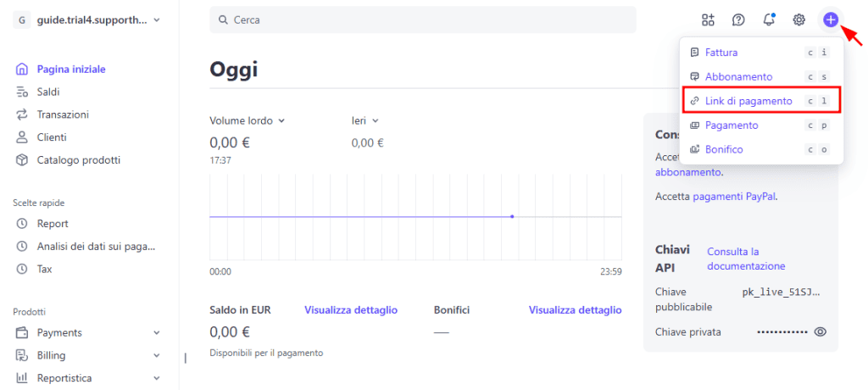Open the Ieri comparison dropdown
This screenshot has width=868, height=390.
[364, 120]
